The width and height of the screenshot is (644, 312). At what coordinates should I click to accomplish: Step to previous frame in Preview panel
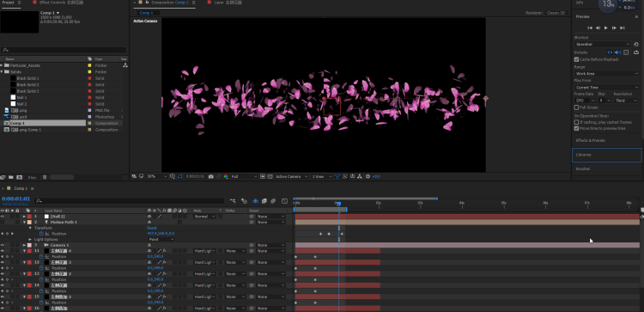pyautogui.click(x=598, y=28)
